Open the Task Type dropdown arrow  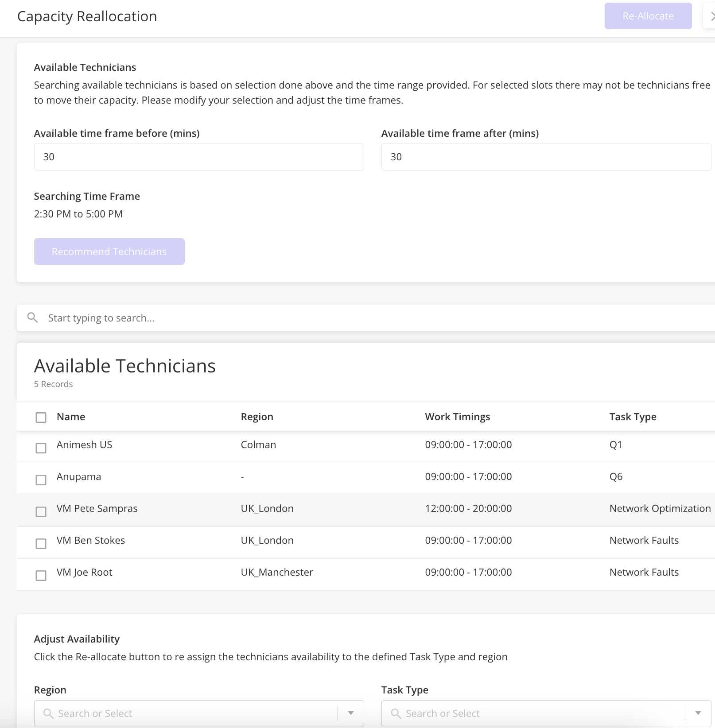click(x=698, y=713)
